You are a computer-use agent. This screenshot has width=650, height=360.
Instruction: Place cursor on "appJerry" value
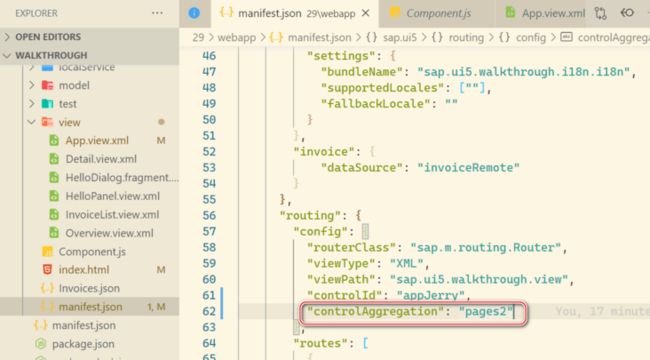[430, 295]
